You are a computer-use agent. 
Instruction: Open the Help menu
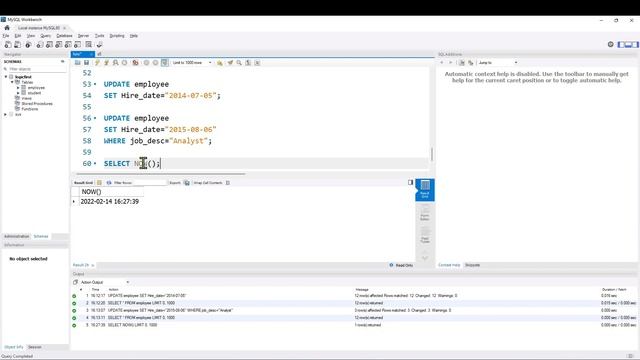[x=133, y=36]
